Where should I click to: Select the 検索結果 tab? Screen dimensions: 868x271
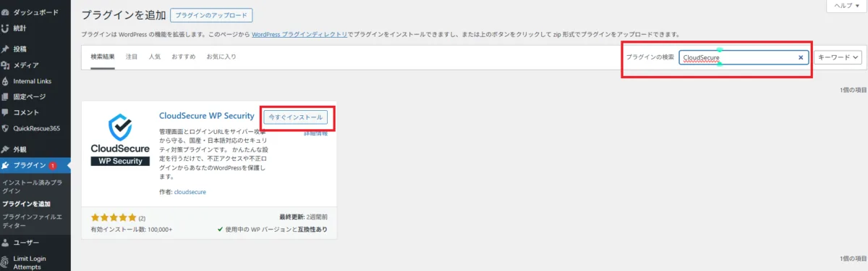[103, 57]
